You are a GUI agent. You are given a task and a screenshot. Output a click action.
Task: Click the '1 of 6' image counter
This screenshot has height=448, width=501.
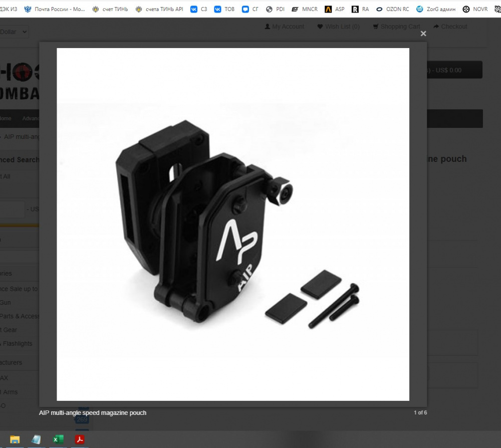pyautogui.click(x=420, y=413)
